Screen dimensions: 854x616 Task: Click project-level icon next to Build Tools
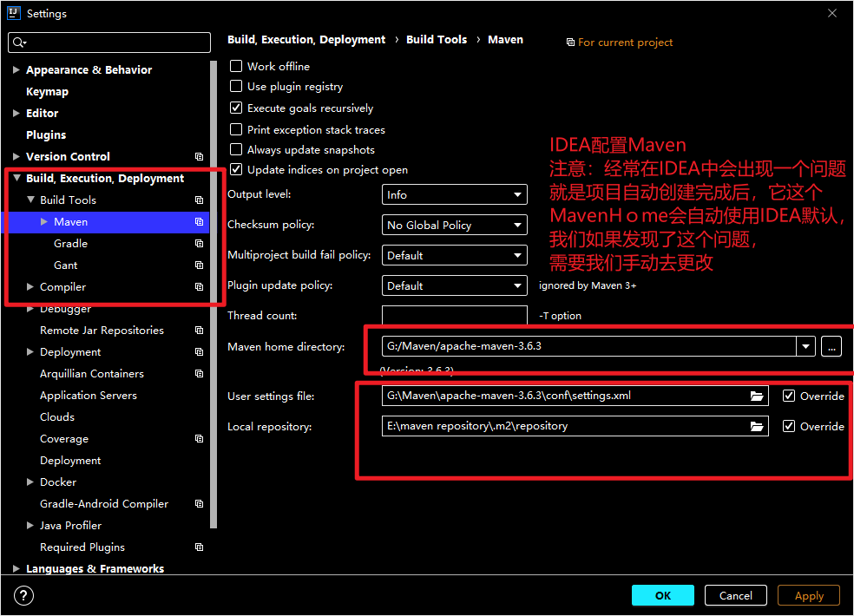(200, 200)
